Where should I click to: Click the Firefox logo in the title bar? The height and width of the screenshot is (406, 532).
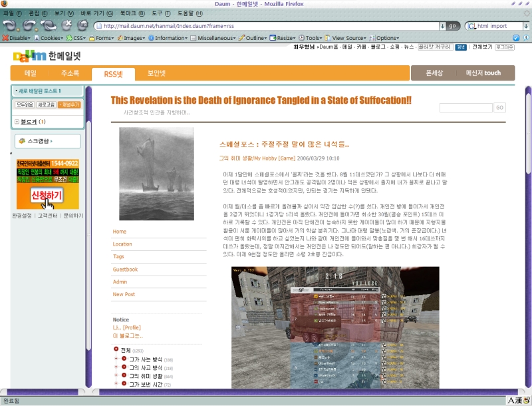point(4,4)
